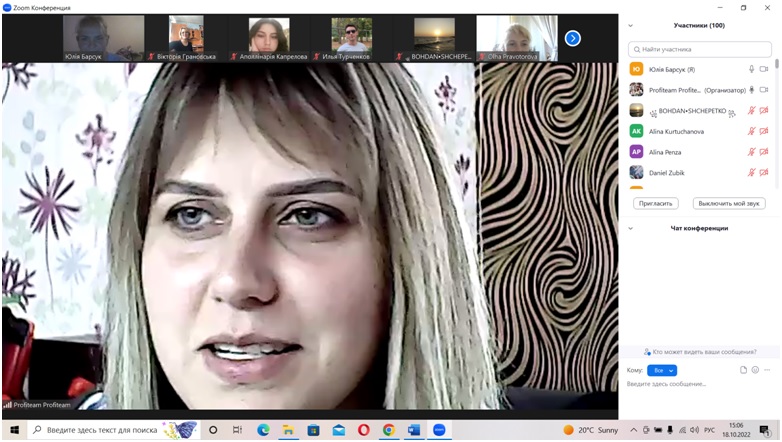This screenshot has width=782, height=442.
Task: Click camera icon for Юлія Барсук
Action: 764,69
